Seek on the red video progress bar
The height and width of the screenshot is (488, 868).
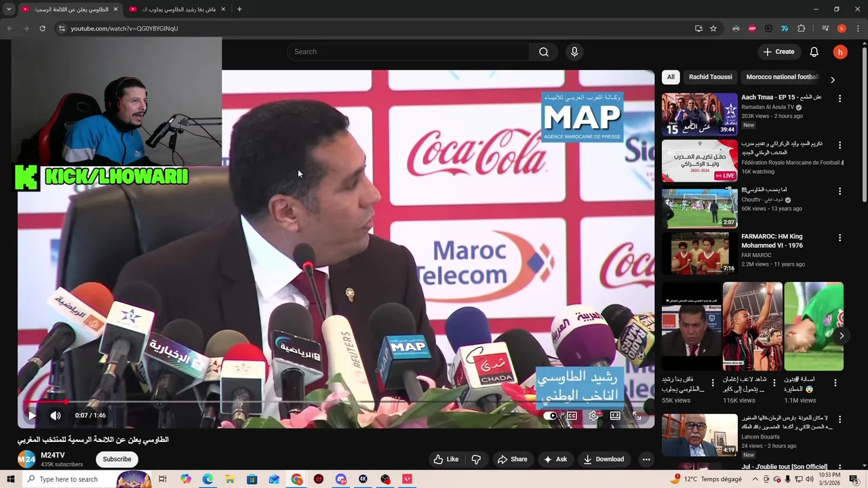tap(336, 401)
